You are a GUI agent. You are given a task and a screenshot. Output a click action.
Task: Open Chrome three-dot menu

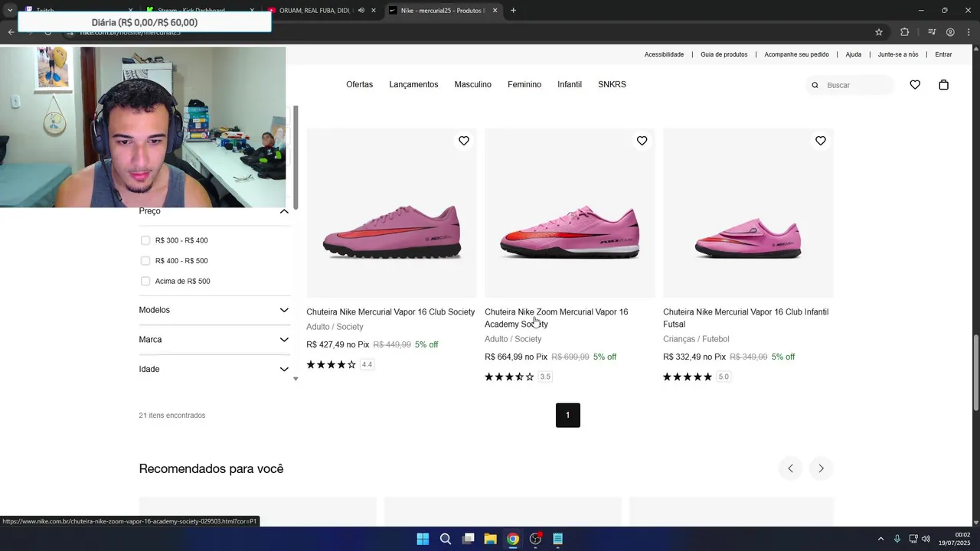click(969, 32)
